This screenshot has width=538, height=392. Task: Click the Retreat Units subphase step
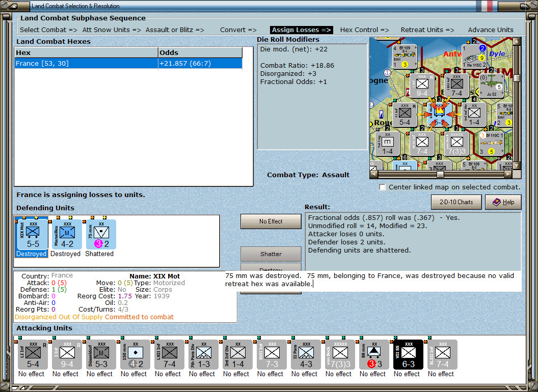[427, 30]
